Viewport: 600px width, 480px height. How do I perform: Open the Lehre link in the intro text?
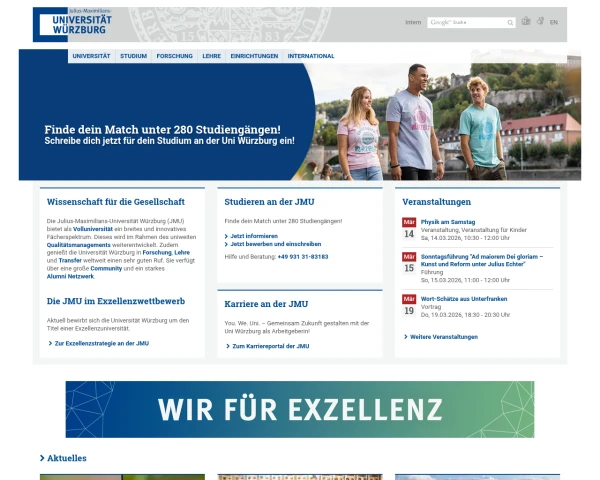[182, 253]
